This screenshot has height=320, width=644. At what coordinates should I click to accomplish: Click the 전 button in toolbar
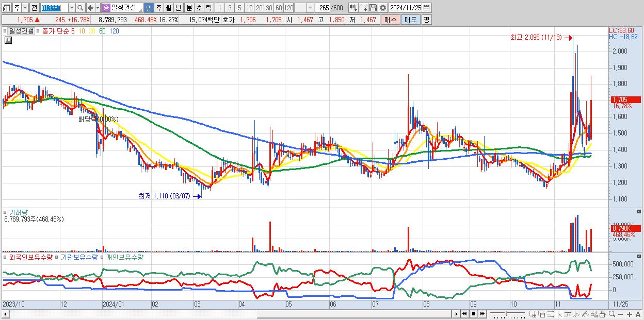[x=34, y=8]
